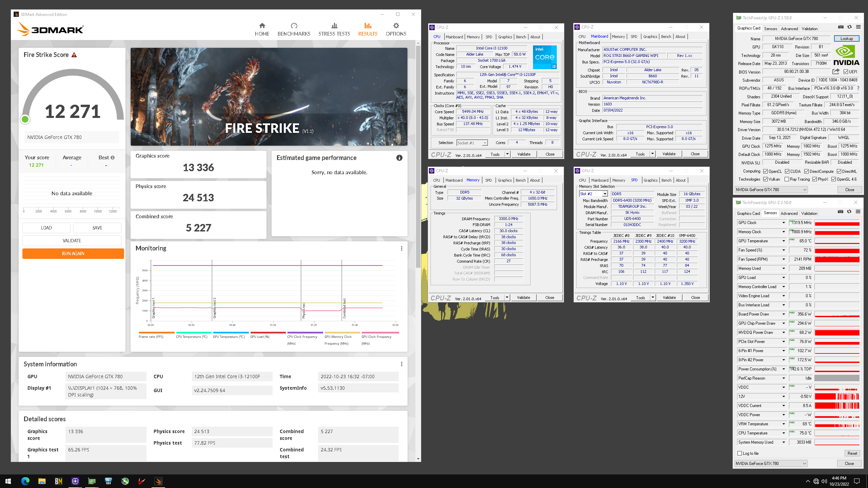Toggle the CUDA checkbox

[787, 171]
